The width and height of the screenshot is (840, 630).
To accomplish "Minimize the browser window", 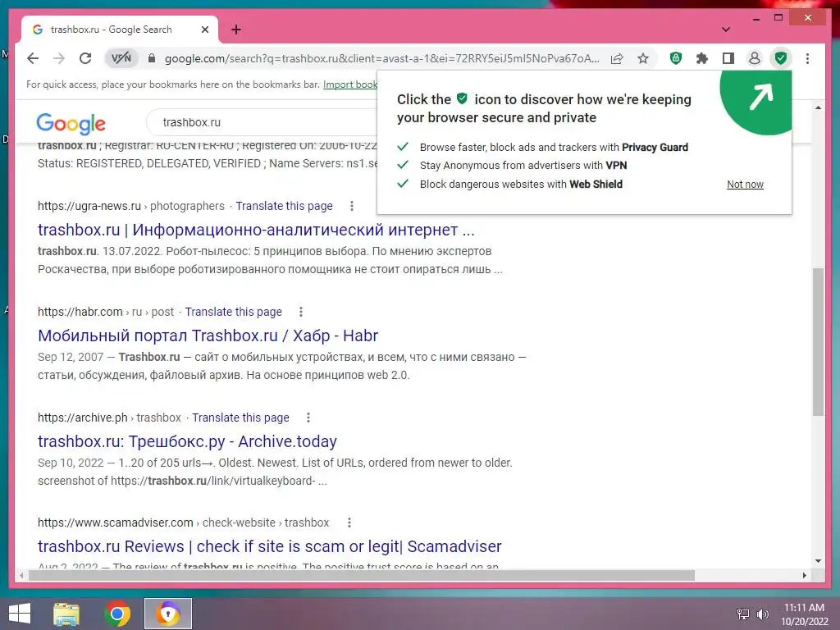I will click(756, 18).
